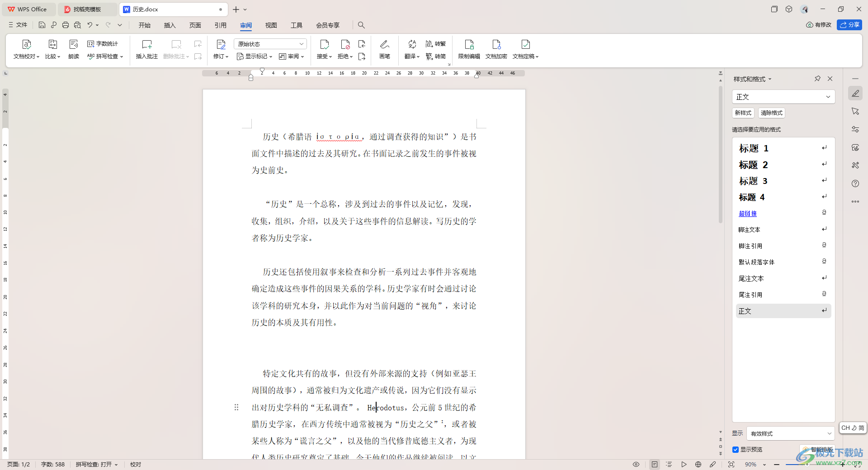Open 文档校对 document proofreading tool
Screen dimensions: 868x470
click(x=26, y=50)
